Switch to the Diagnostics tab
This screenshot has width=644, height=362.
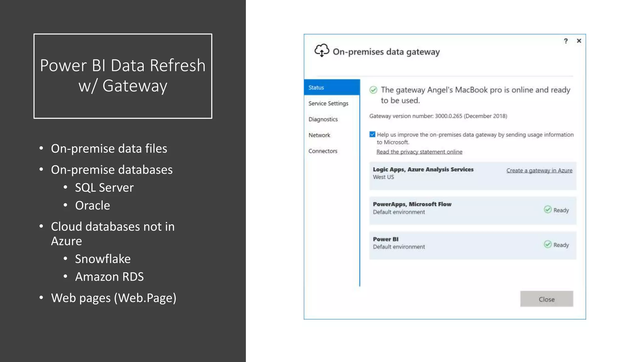pos(323,119)
